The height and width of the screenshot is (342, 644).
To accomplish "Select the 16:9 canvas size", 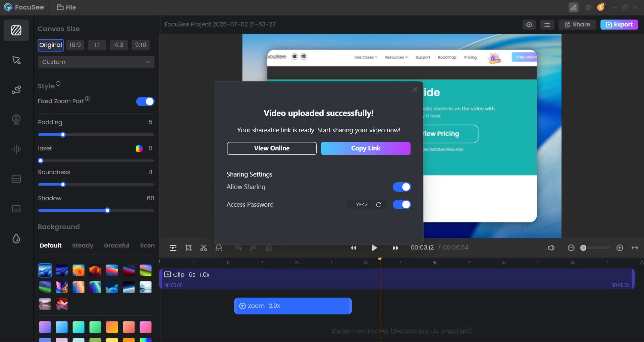I will (x=75, y=45).
